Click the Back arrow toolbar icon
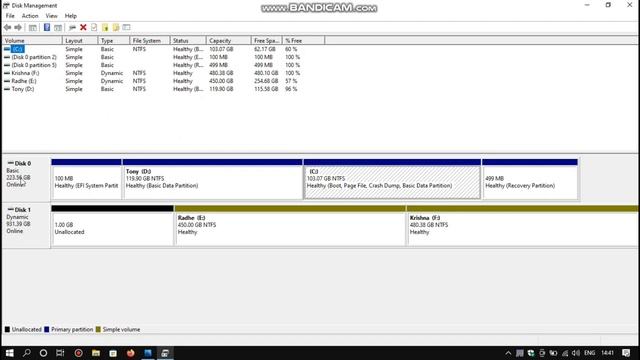 [x=7, y=27]
